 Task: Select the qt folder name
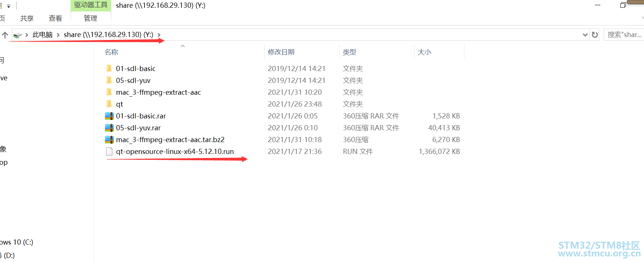click(x=119, y=104)
